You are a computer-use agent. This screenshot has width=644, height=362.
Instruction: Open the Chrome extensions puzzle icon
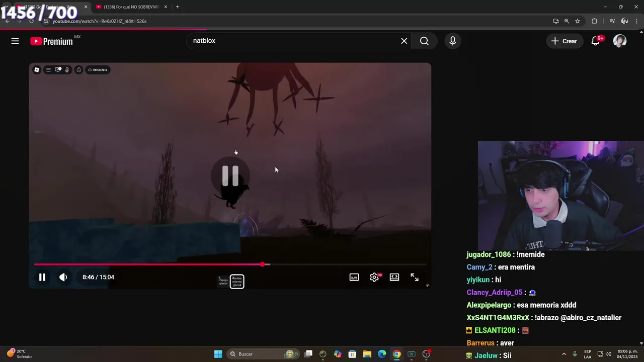tap(595, 21)
